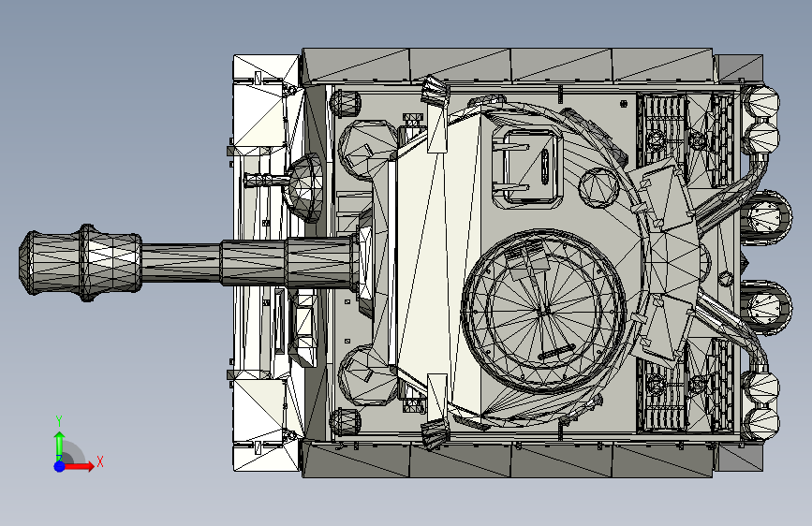Image resolution: width=812 pixels, height=526 pixels.
Task: Select the muzzle brake at the barrel tip
Action: point(80,263)
